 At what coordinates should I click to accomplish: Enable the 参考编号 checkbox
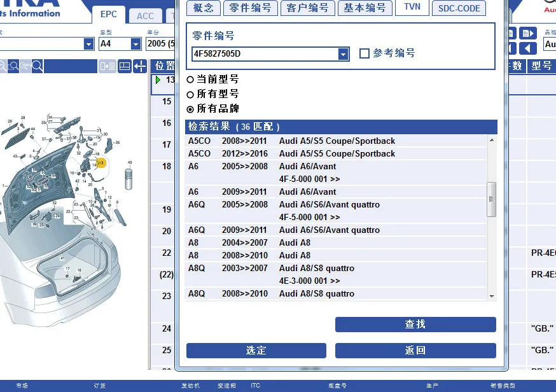(x=364, y=53)
